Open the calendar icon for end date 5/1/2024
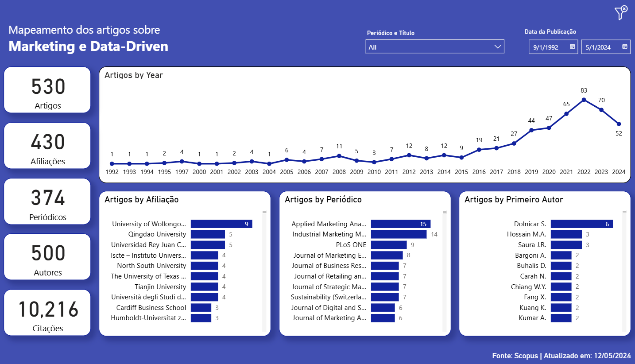 pyautogui.click(x=624, y=46)
